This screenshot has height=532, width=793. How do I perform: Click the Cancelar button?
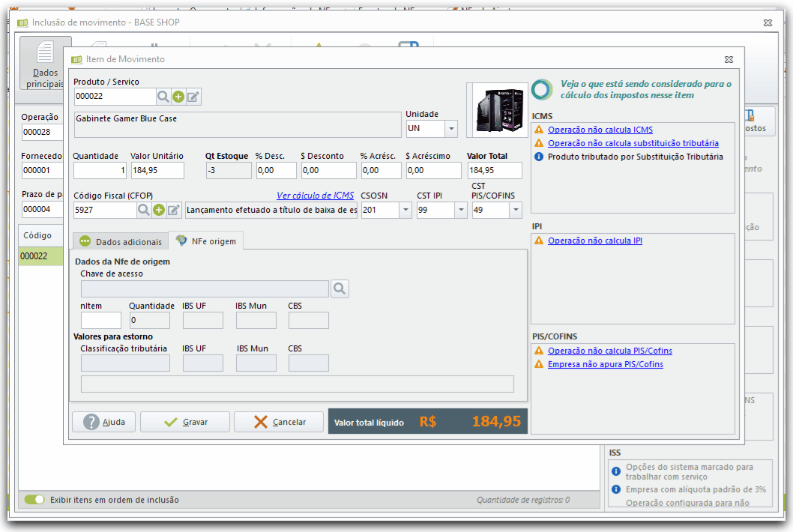[x=279, y=422]
